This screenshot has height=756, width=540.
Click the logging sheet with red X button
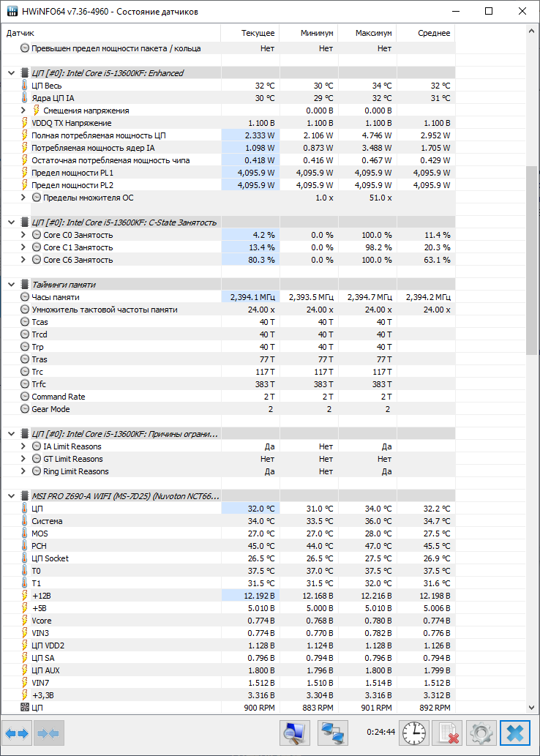[447, 733]
